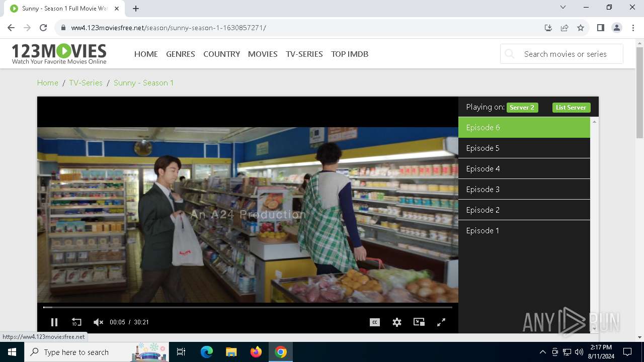Open video player settings gear
This screenshot has height=362, width=644.
[397, 322]
